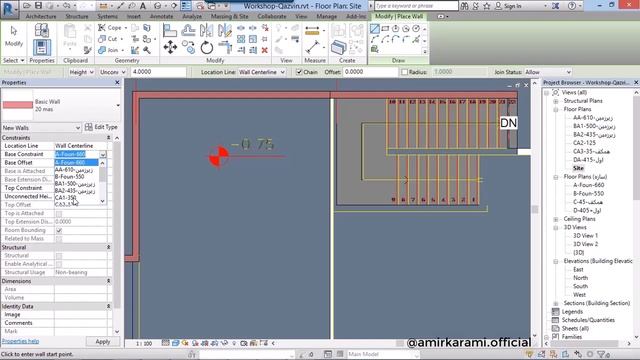Open 3D View 1 in Project Browser
This screenshot has width=640, height=360.
585,236
